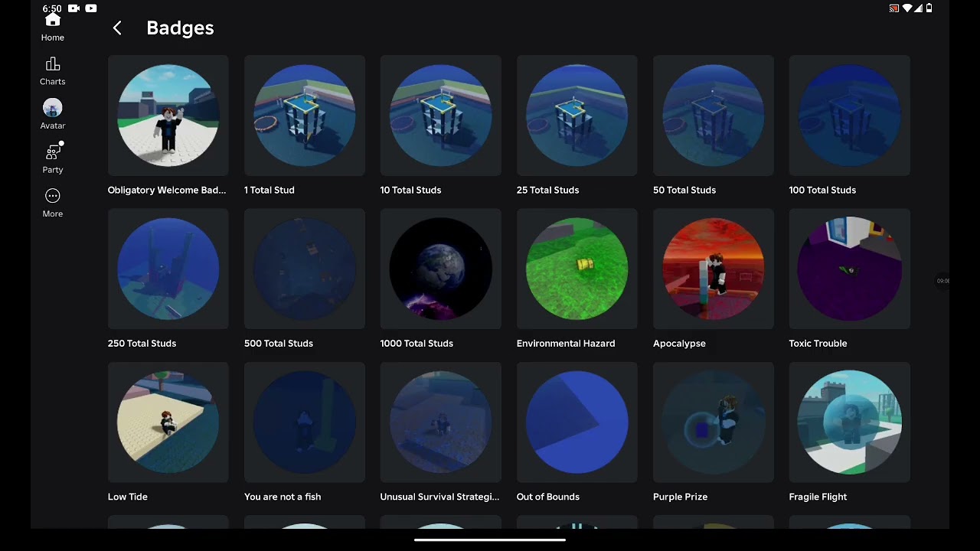Open the 1 Total Stud badge image

pyautogui.click(x=305, y=116)
